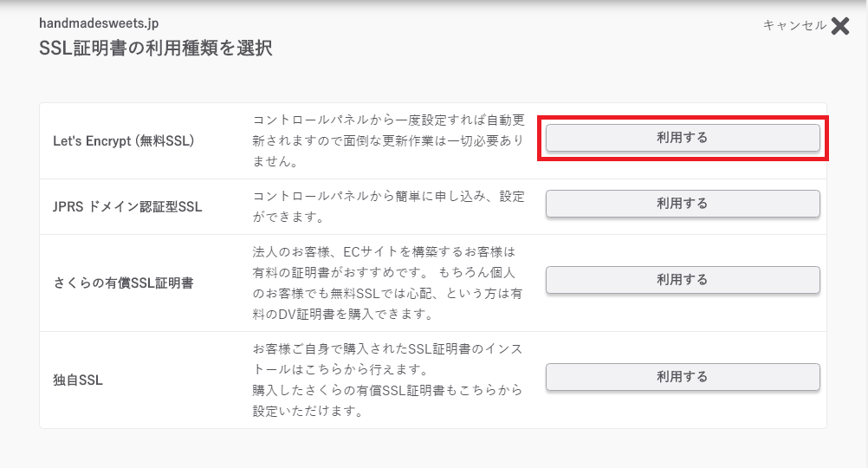Click the JPRS ドメイン認証型SSL label
Viewport: 868px width, 468px height.
[x=127, y=206]
